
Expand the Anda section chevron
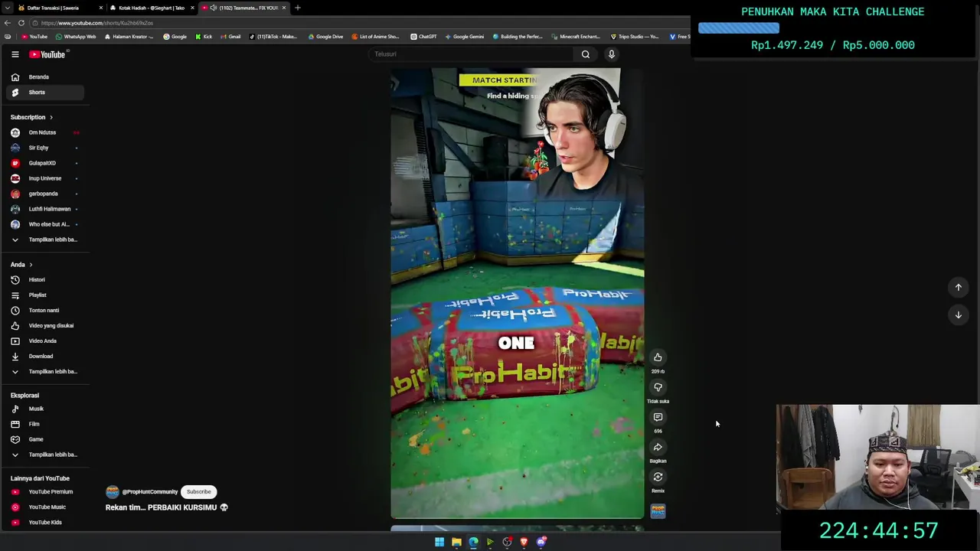pyautogui.click(x=31, y=265)
